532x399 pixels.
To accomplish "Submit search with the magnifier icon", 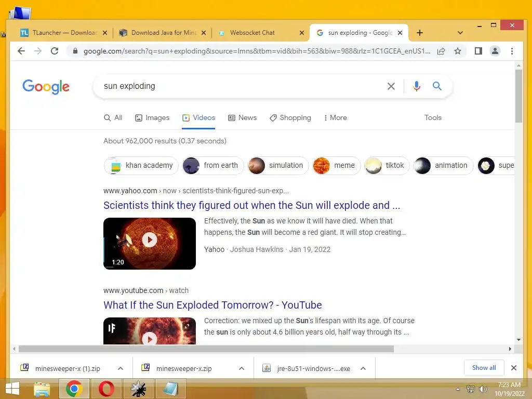I will pyautogui.click(x=437, y=86).
